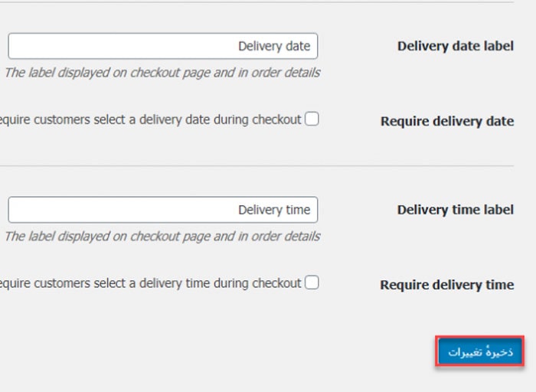536x392 pixels.
Task: Place cursor on 'Delivery time' text in the field
Action: click(x=274, y=210)
